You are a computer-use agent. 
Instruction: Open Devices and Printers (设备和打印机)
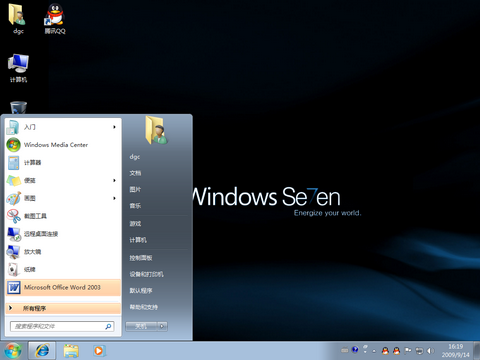tap(146, 274)
